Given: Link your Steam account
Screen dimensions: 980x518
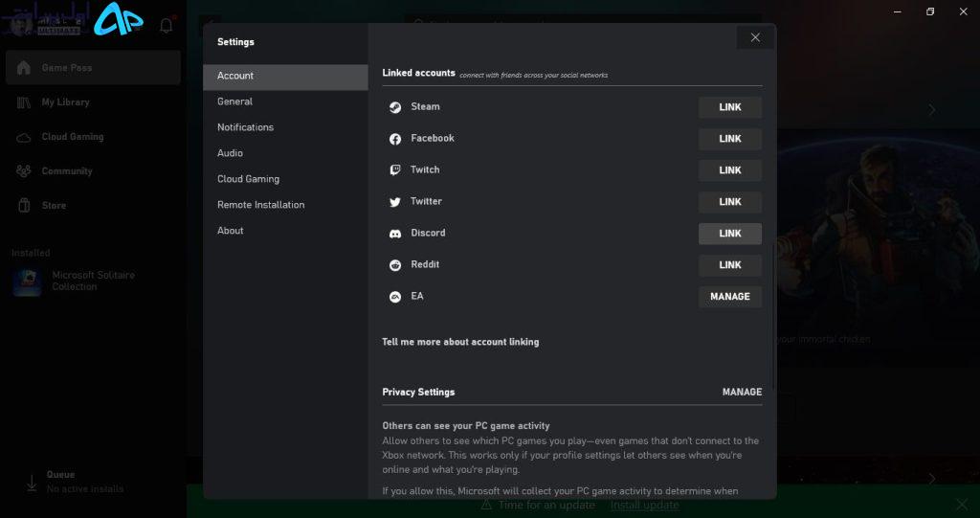Looking at the screenshot, I should coord(730,107).
